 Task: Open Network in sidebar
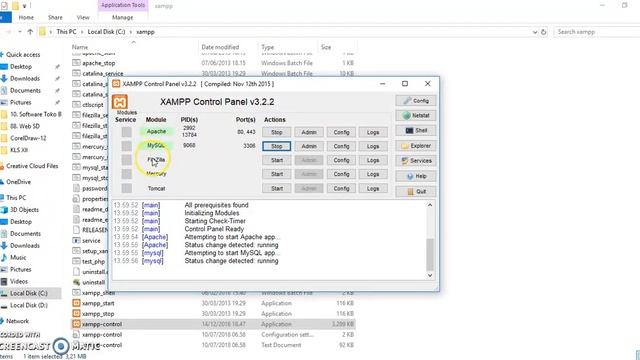17,321
